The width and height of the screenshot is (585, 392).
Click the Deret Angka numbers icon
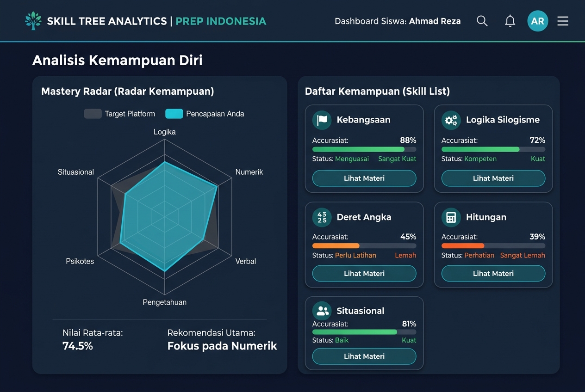click(x=322, y=217)
